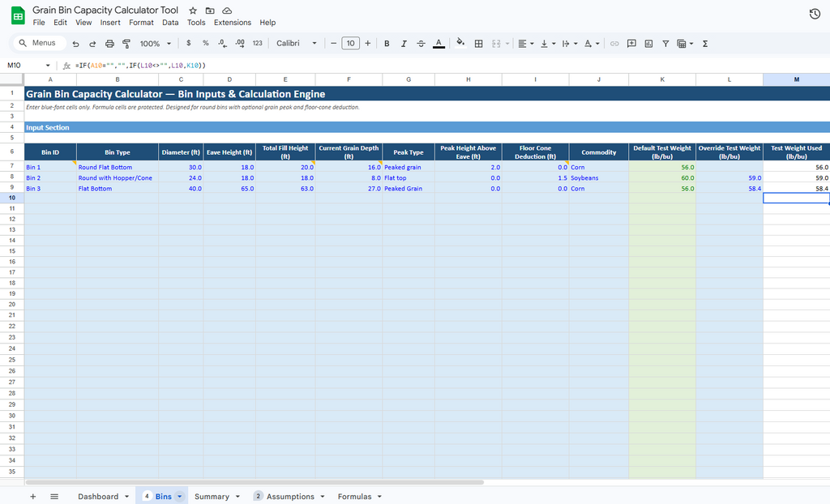
Task: Switch to the Summary sheet
Action: [212, 496]
